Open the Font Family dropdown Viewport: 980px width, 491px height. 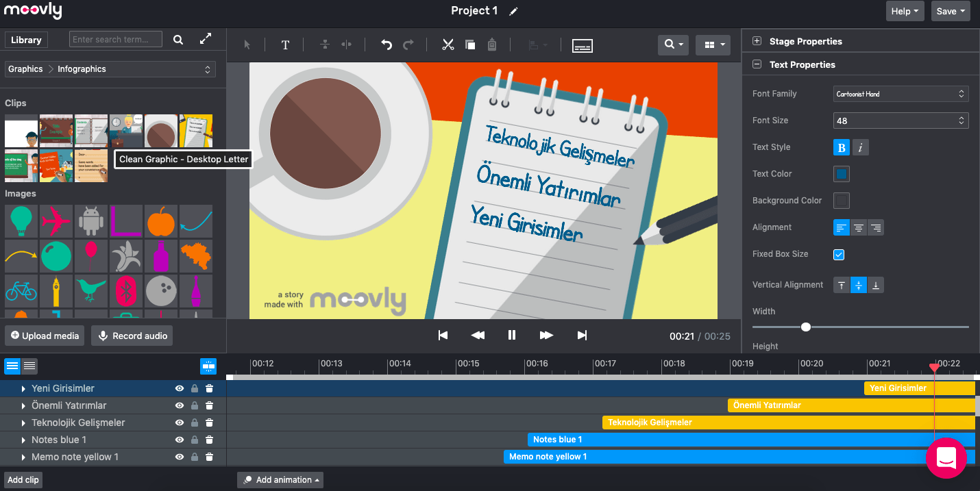901,94
